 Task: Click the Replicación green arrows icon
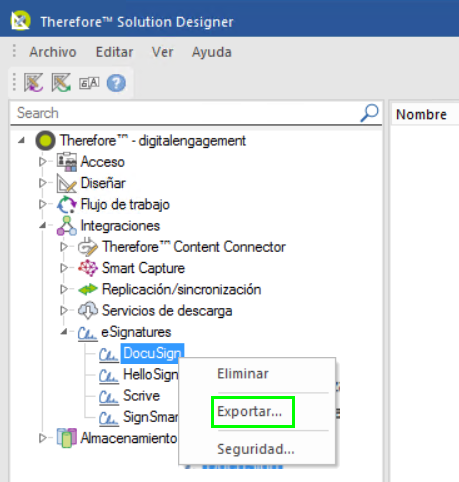click(88, 289)
